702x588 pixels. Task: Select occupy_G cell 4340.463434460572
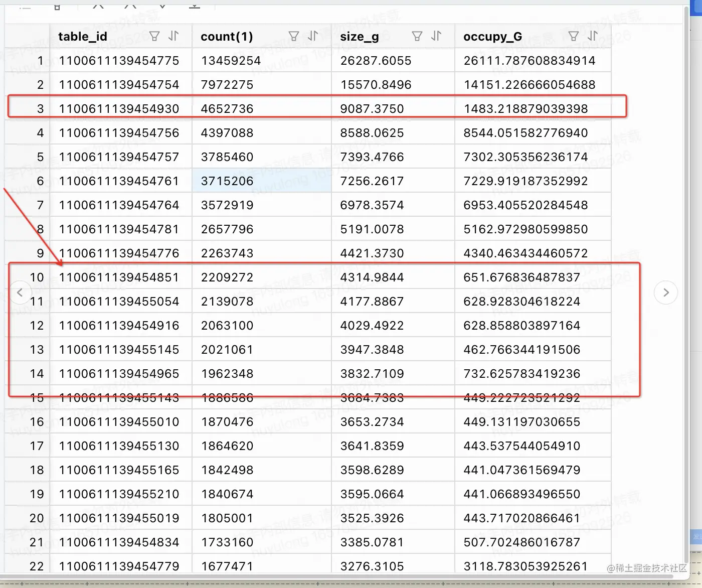[533, 253]
